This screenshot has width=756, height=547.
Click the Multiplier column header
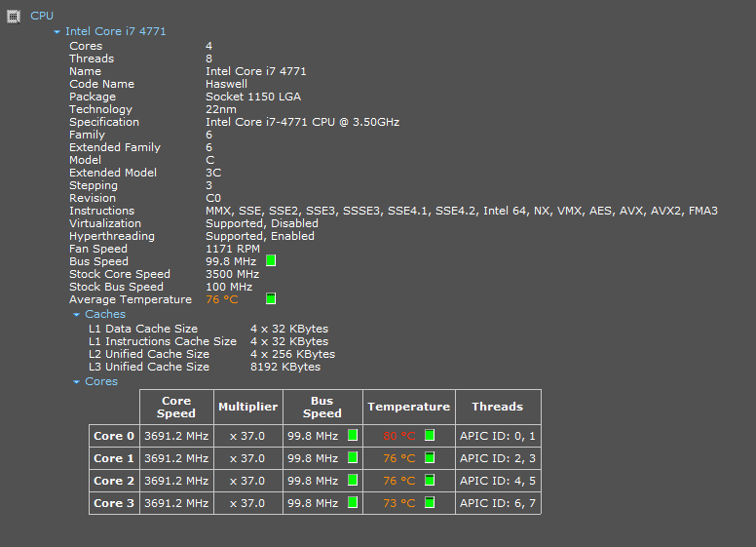(247, 407)
